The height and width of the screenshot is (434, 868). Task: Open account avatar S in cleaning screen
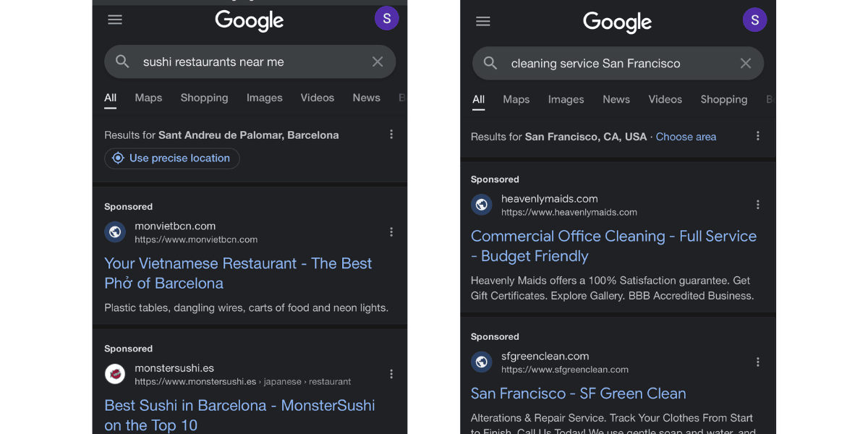pyautogui.click(x=754, y=20)
